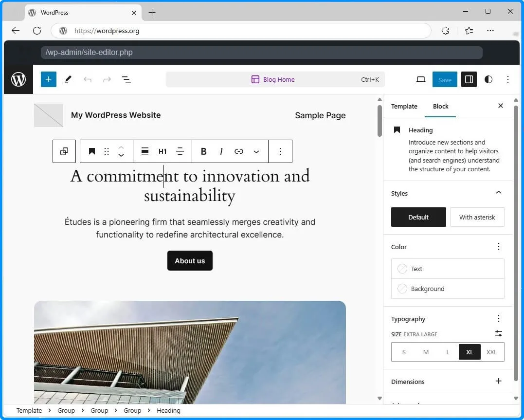Reload the browser page

click(x=37, y=31)
